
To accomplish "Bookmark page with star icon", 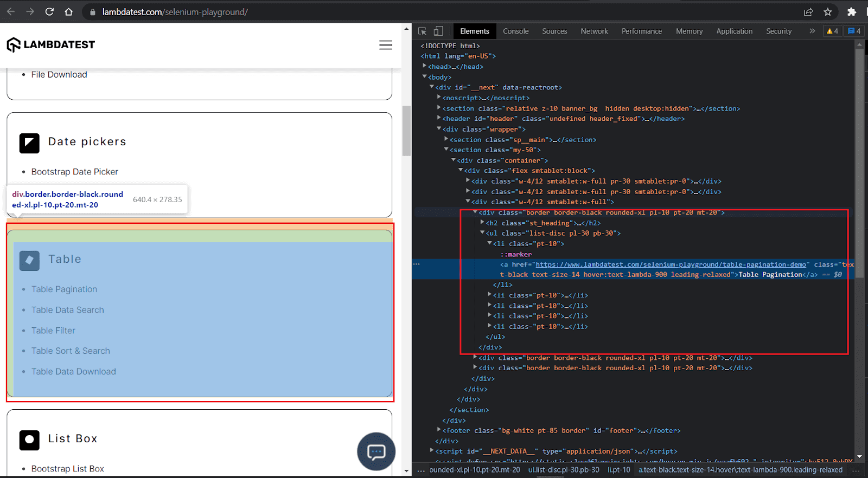I will (x=828, y=12).
